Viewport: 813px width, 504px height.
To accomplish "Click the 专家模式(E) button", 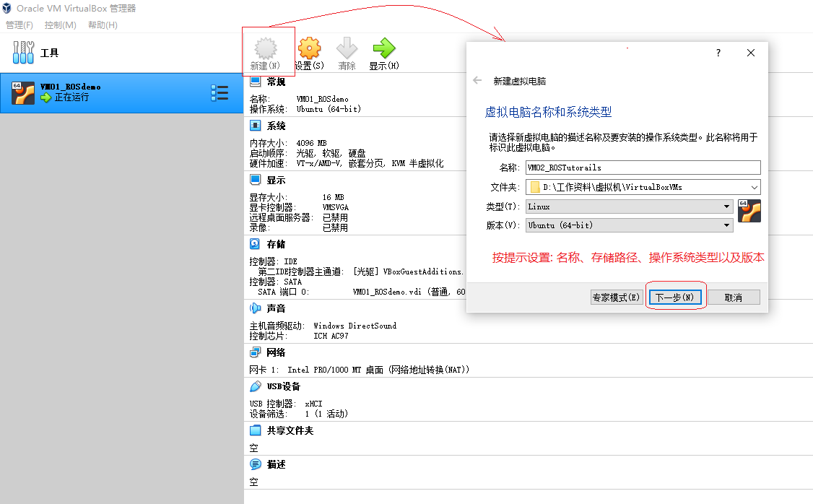I will [x=616, y=297].
